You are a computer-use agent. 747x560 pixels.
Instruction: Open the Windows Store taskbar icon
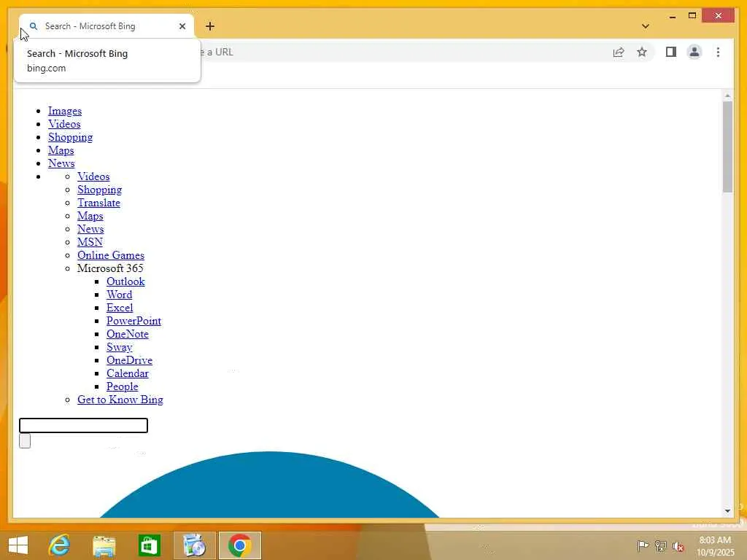(149, 545)
